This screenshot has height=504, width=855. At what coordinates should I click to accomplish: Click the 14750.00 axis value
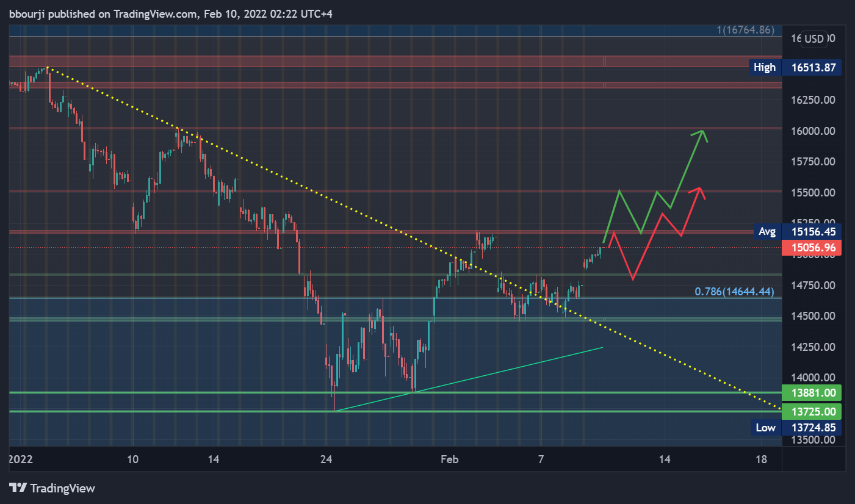pyautogui.click(x=812, y=285)
